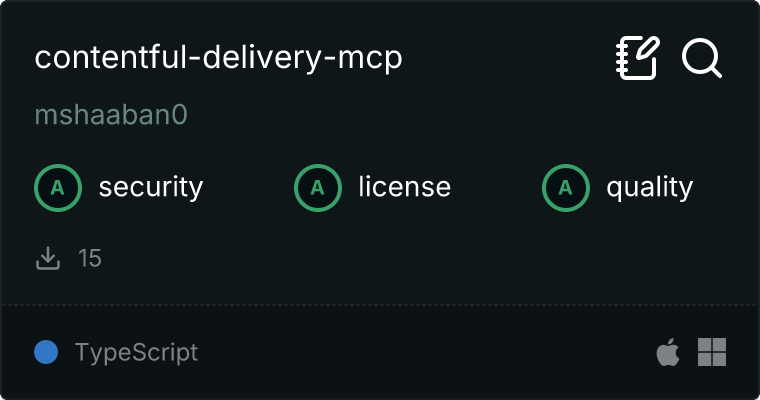Click the quality label text
The width and height of the screenshot is (760, 400).
[650, 188]
